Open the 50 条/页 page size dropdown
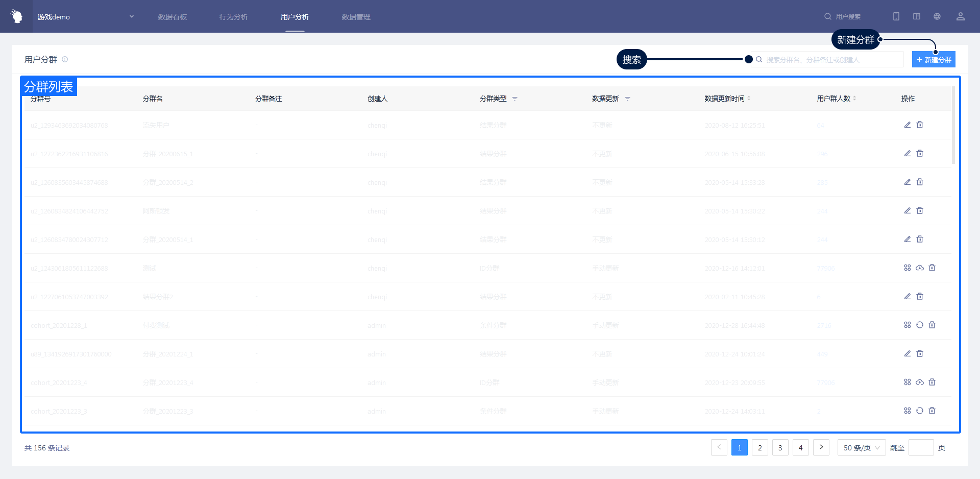980x479 pixels. [861, 448]
